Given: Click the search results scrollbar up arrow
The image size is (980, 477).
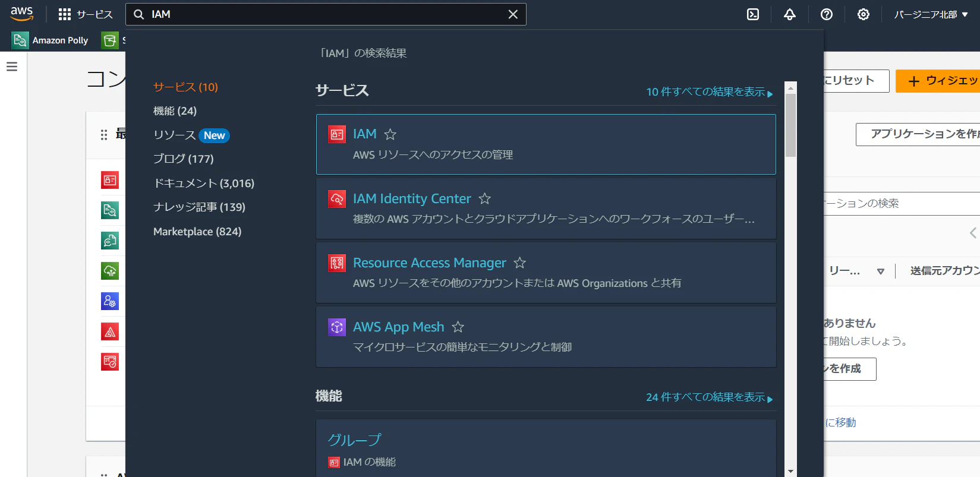Looking at the screenshot, I should [790, 87].
